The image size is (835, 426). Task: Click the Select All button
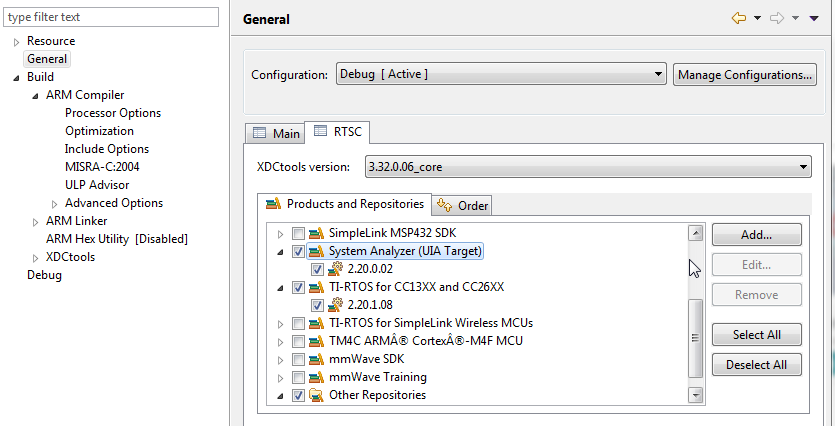[x=756, y=335]
